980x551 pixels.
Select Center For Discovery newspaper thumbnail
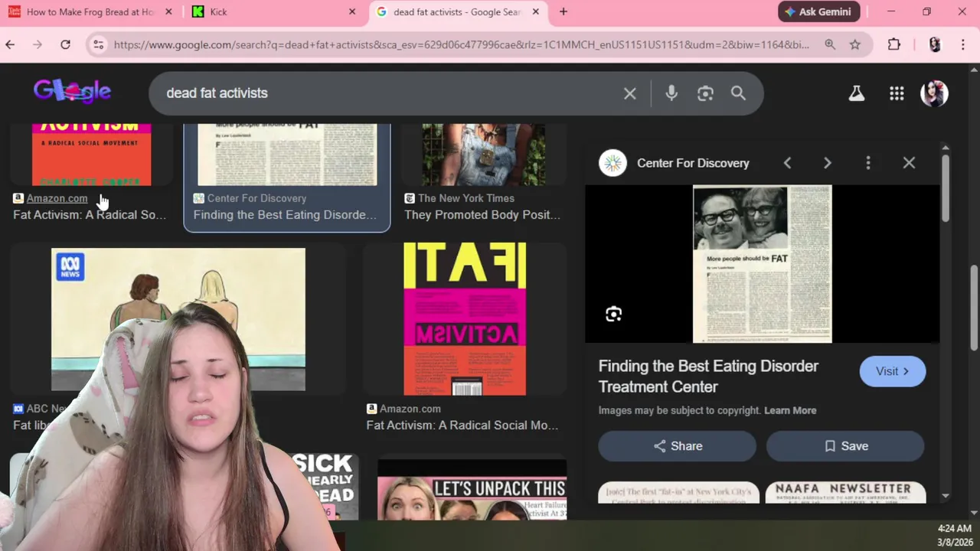pos(287,154)
